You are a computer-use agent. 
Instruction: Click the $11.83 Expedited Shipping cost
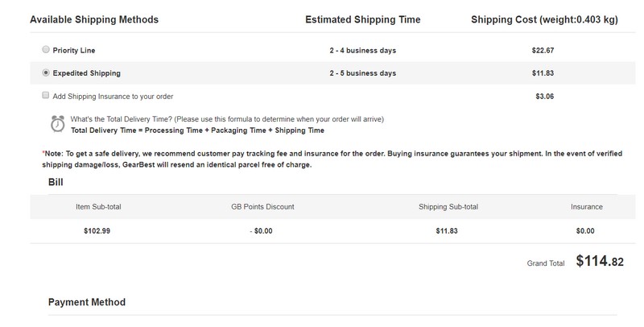click(x=543, y=73)
